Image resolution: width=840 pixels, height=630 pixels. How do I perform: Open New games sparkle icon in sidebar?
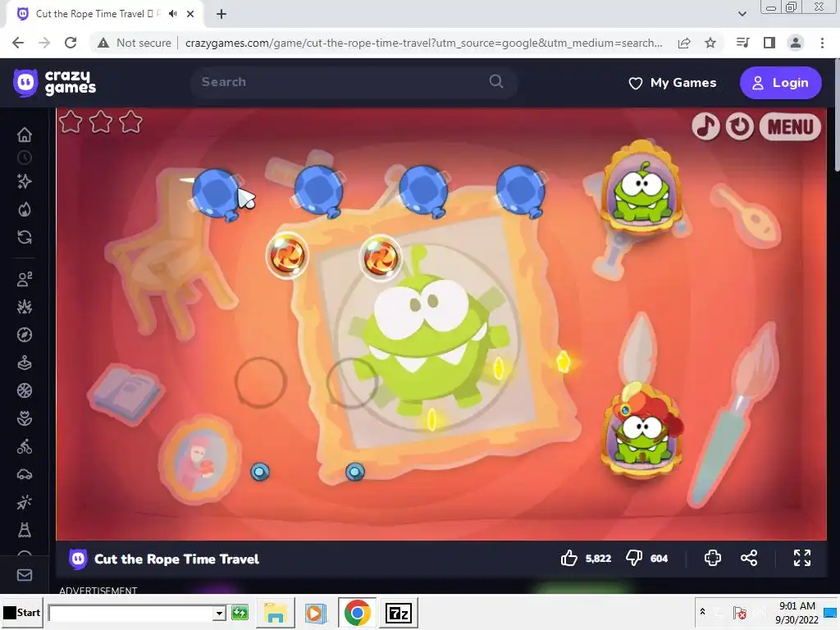(25, 181)
